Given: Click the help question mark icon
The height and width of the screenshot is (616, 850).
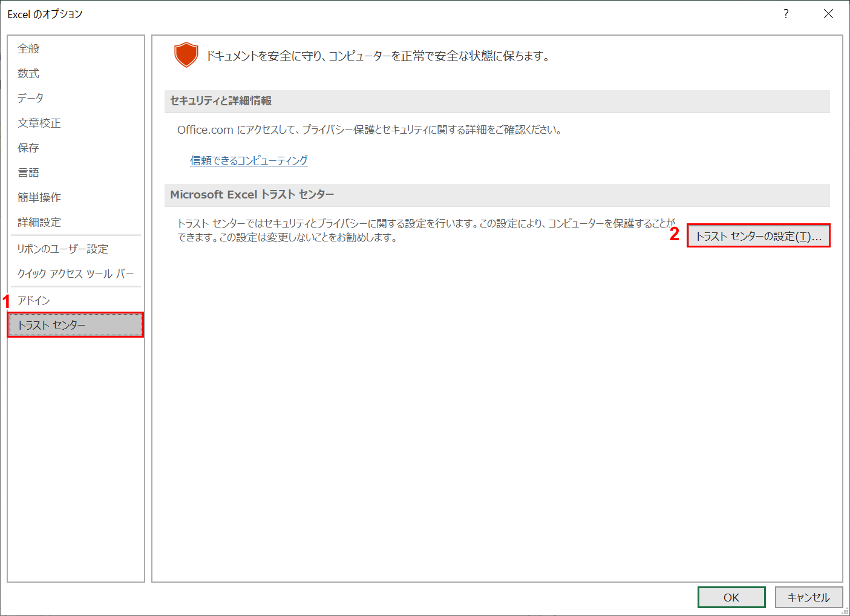Looking at the screenshot, I should [x=786, y=14].
